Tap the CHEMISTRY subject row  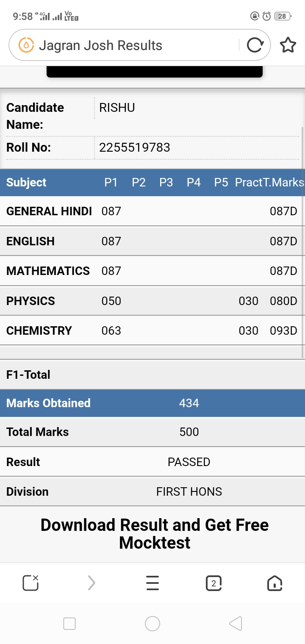pyautogui.click(x=152, y=330)
